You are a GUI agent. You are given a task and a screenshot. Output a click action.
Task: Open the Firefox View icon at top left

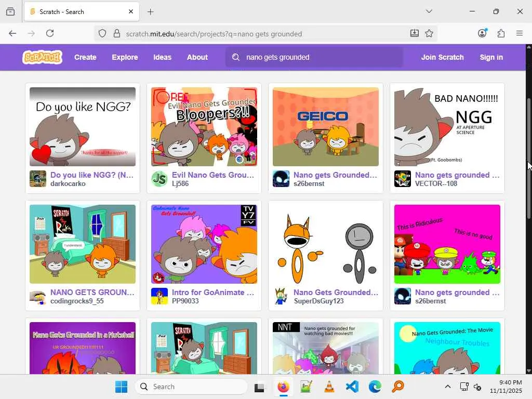[x=10, y=11]
